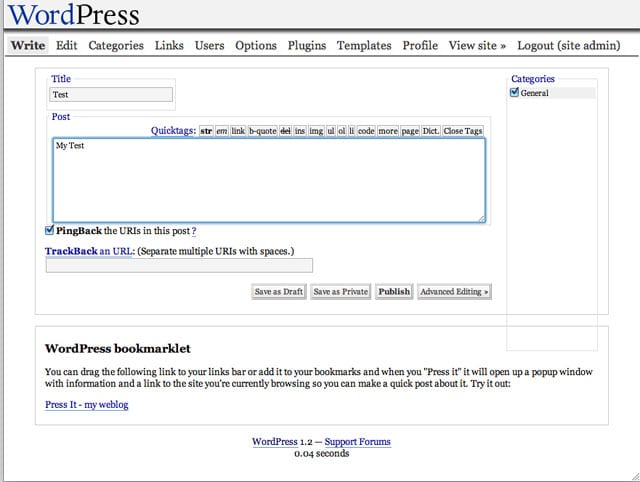The width and height of the screenshot is (640, 482).
Task: Insert an image with the img quicktag
Action: pos(316,131)
